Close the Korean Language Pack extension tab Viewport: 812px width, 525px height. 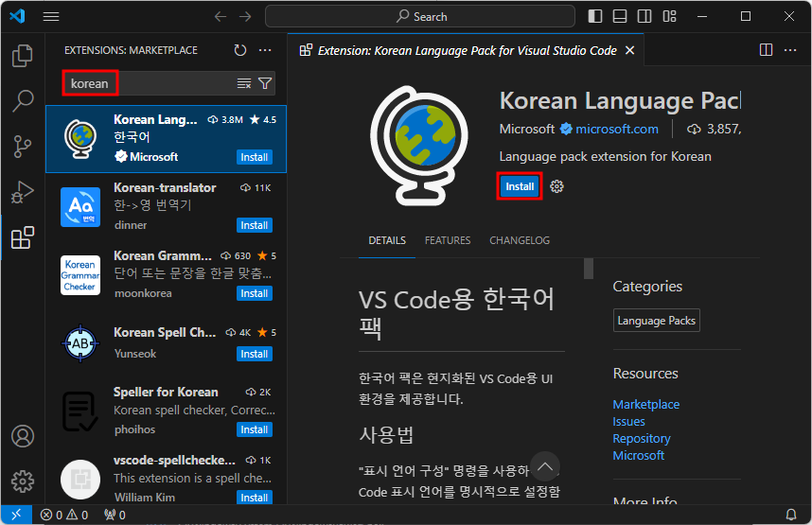629,50
